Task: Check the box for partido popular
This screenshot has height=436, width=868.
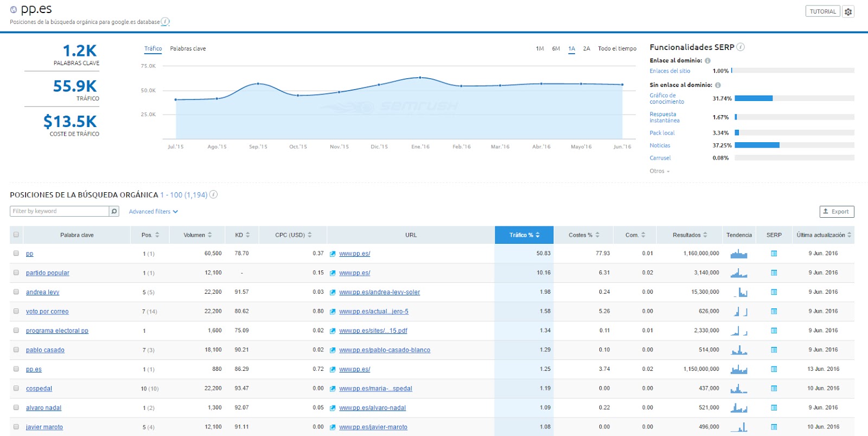Action: click(x=16, y=273)
